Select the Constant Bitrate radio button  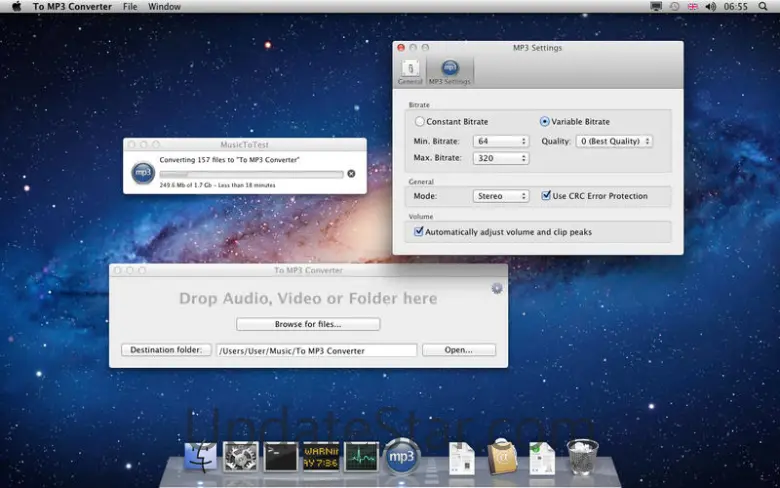(x=419, y=122)
